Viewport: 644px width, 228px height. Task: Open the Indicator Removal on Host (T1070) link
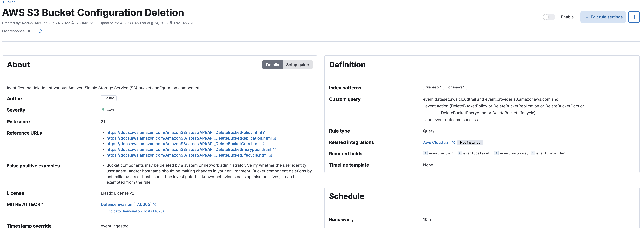point(135,211)
